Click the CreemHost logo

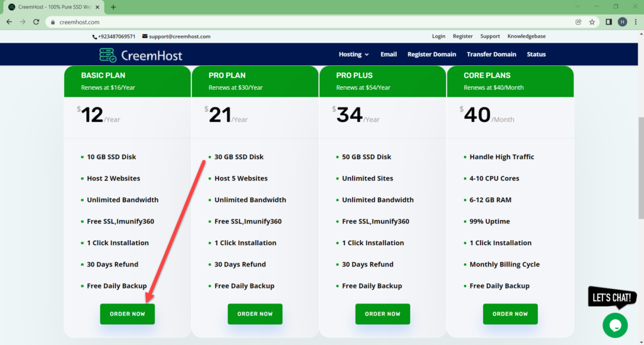tap(140, 55)
